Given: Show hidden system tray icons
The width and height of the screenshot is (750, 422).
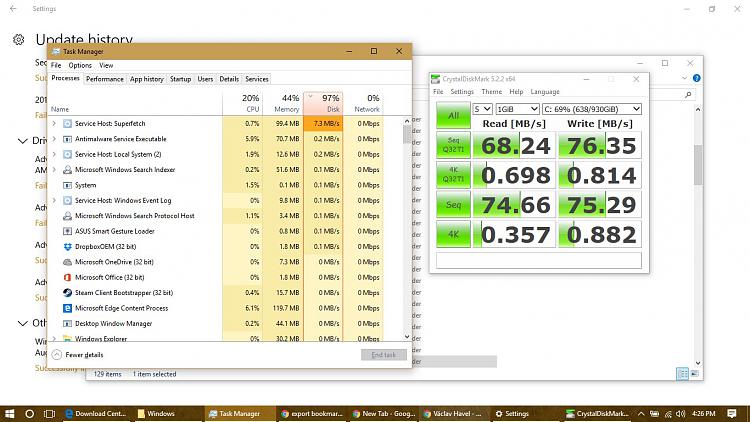Looking at the screenshot, I should pyautogui.click(x=641, y=413).
